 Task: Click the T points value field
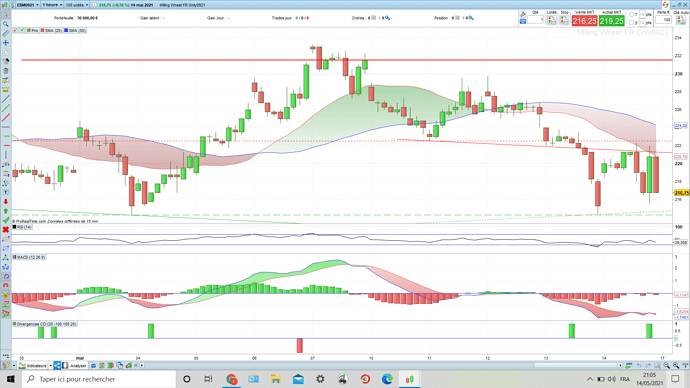point(642,15)
